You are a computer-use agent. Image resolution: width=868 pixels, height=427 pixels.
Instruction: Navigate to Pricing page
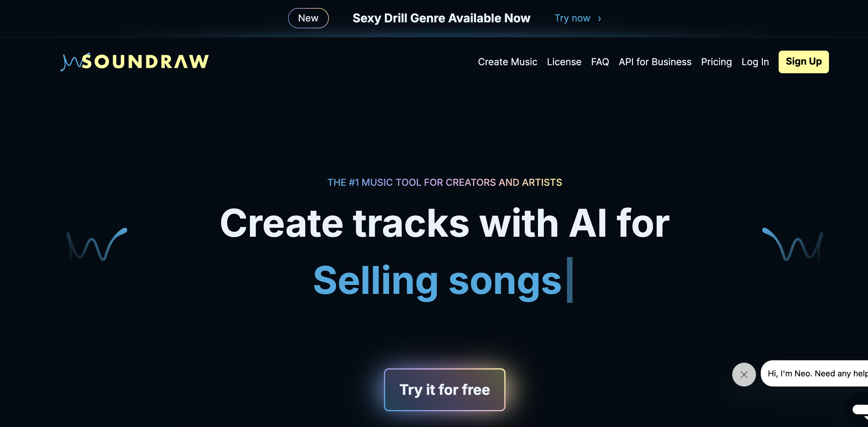point(716,61)
